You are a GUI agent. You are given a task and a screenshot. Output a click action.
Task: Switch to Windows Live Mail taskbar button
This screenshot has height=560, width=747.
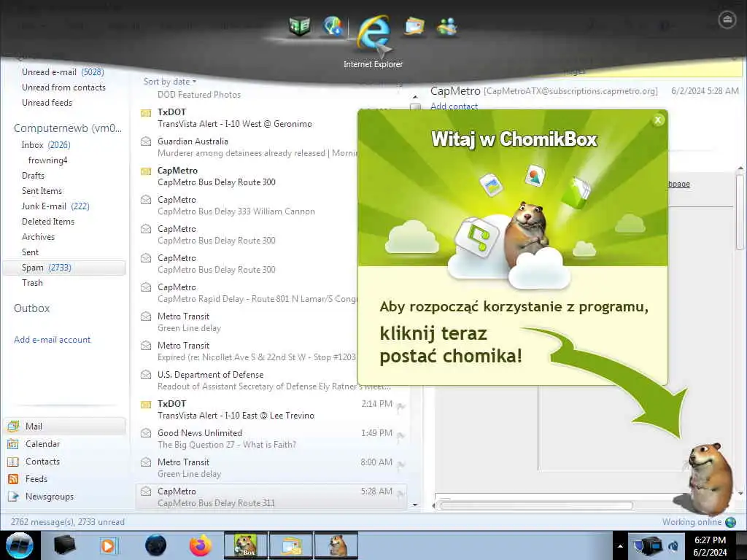(x=291, y=545)
